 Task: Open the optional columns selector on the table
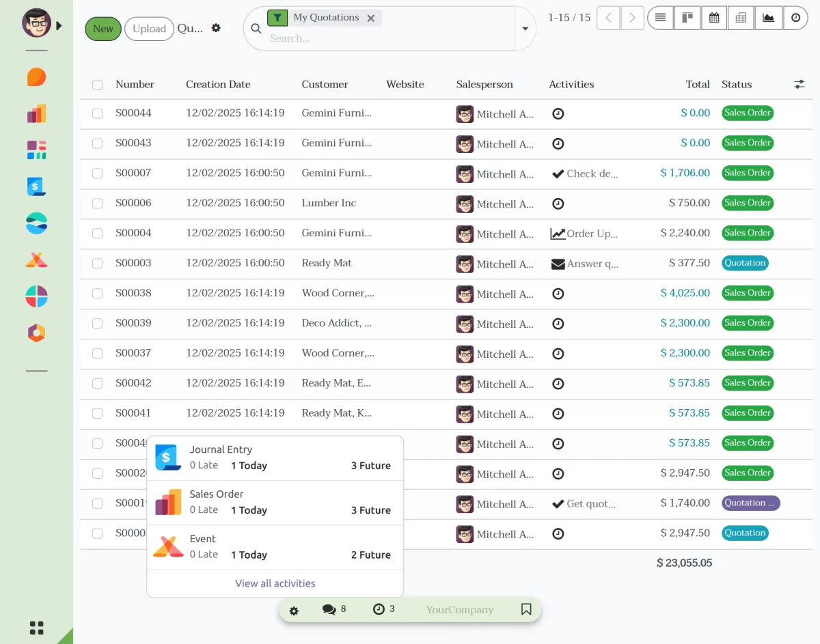pyautogui.click(x=799, y=84)
